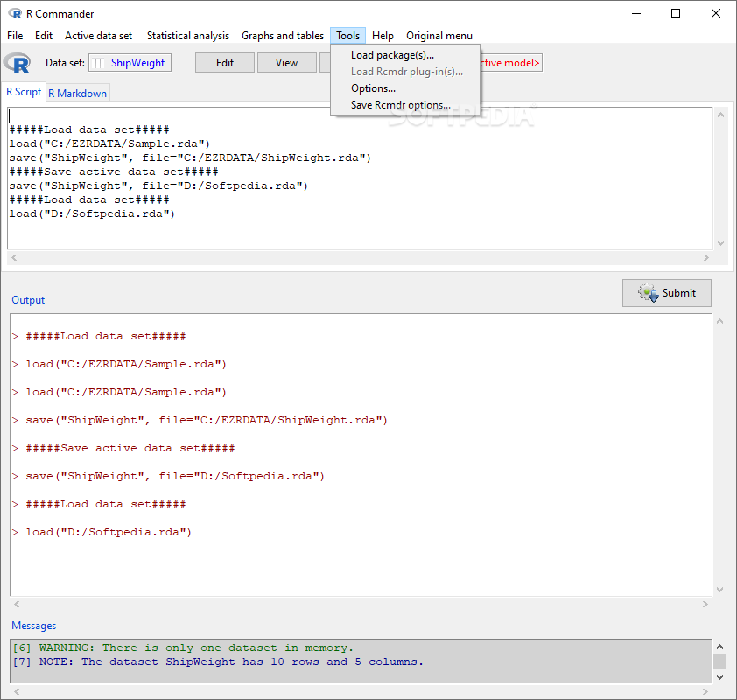Minimize the R Commander window
This screenshot has height=700, width=737.
tap(636, 13)
